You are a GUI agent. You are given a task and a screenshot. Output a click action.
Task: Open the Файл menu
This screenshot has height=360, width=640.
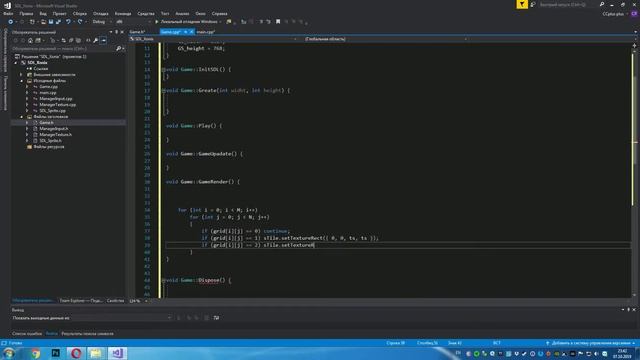(8, 13)
